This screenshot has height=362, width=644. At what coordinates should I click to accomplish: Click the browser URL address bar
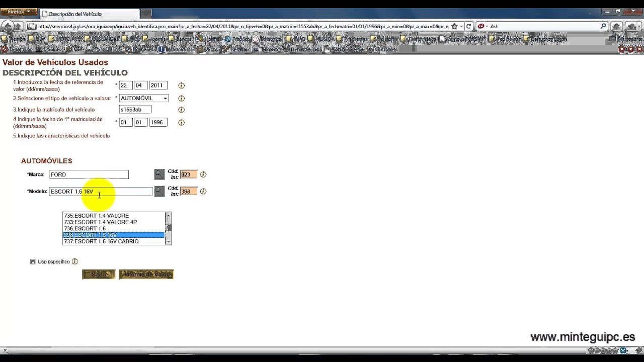pos(242,27)
